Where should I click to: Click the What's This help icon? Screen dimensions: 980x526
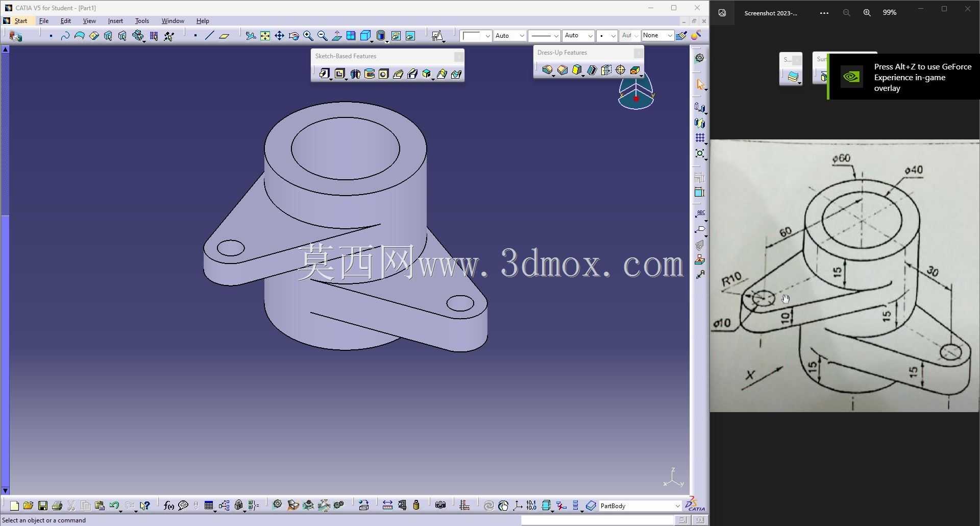pos(145,506)
